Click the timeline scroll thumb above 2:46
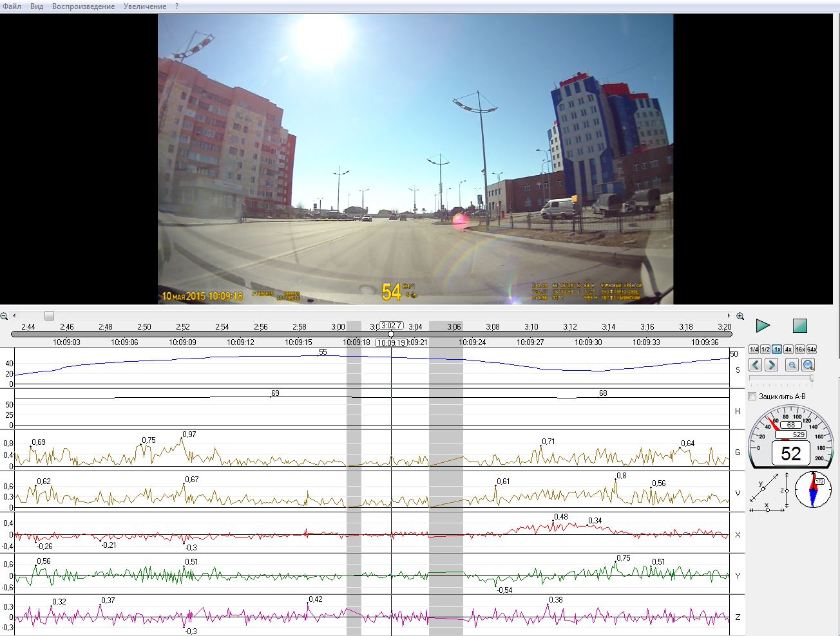 [49, 315]
